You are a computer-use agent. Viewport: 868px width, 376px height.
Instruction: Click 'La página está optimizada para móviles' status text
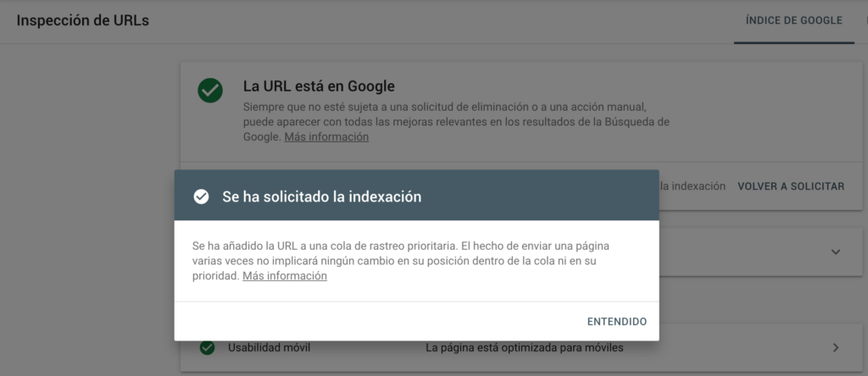point(524,348)
